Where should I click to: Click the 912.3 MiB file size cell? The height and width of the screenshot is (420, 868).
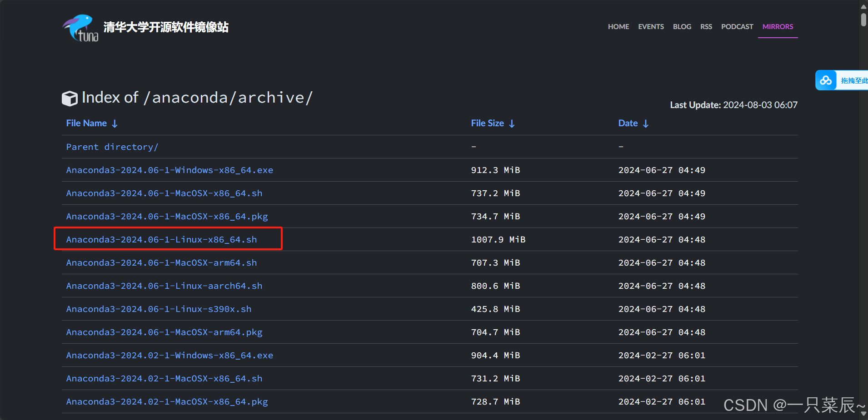point(495,170)
